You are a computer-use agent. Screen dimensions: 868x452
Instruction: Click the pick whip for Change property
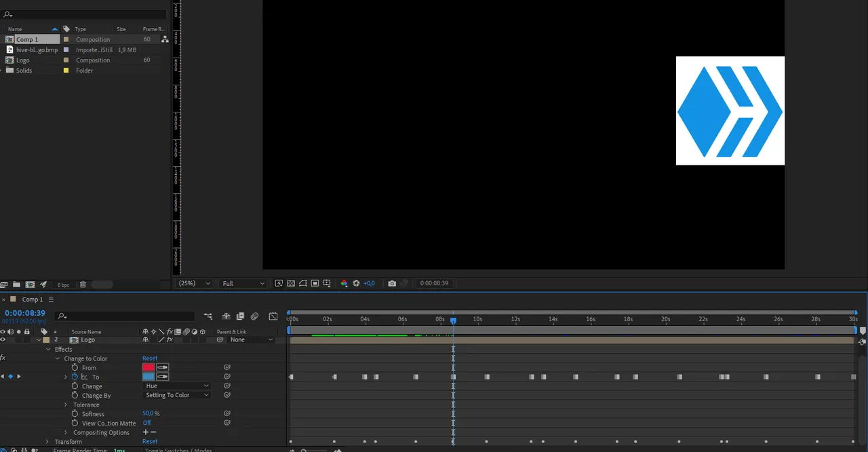point(227,386)
